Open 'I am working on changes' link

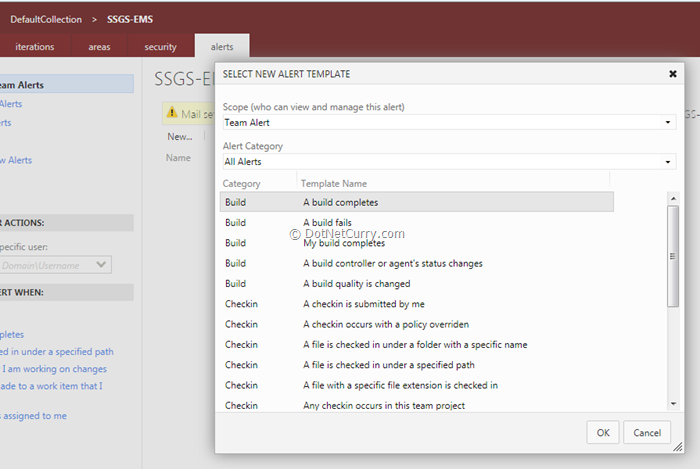tap(54, 369)
